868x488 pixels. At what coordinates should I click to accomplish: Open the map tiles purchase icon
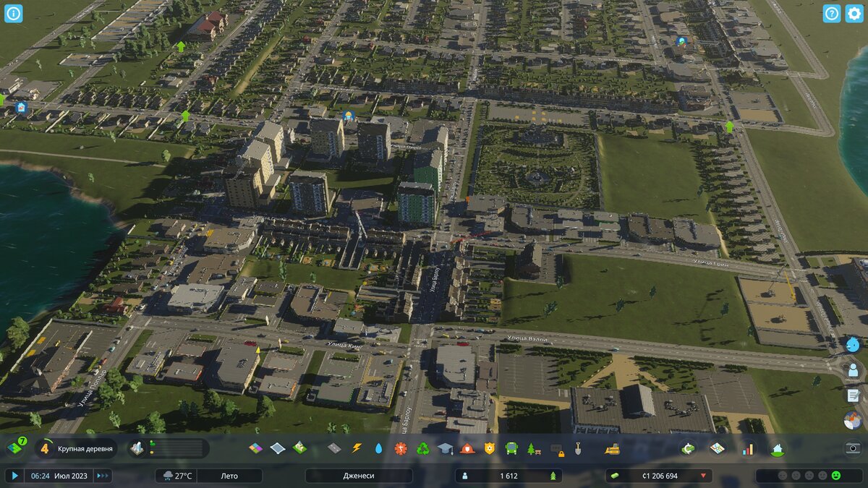(16, 448)
